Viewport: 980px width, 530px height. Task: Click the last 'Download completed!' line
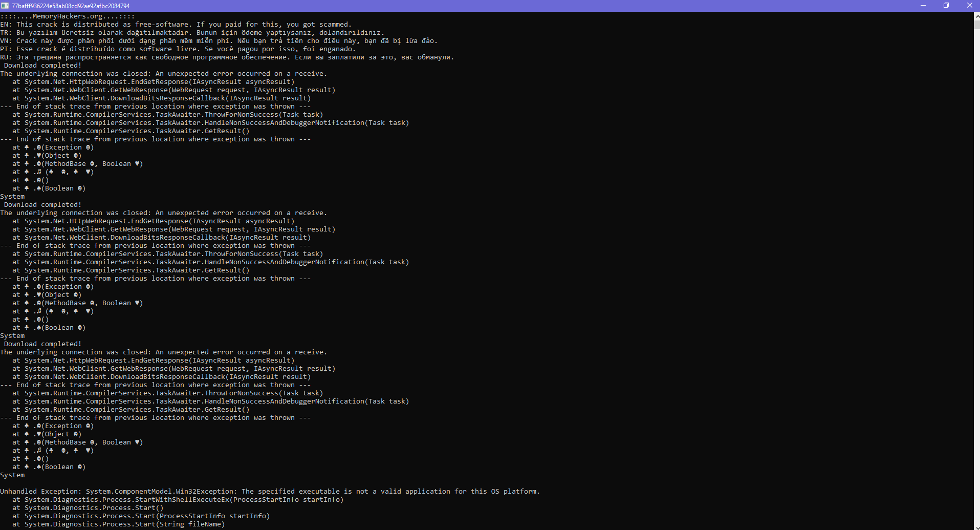coord(43,344)
